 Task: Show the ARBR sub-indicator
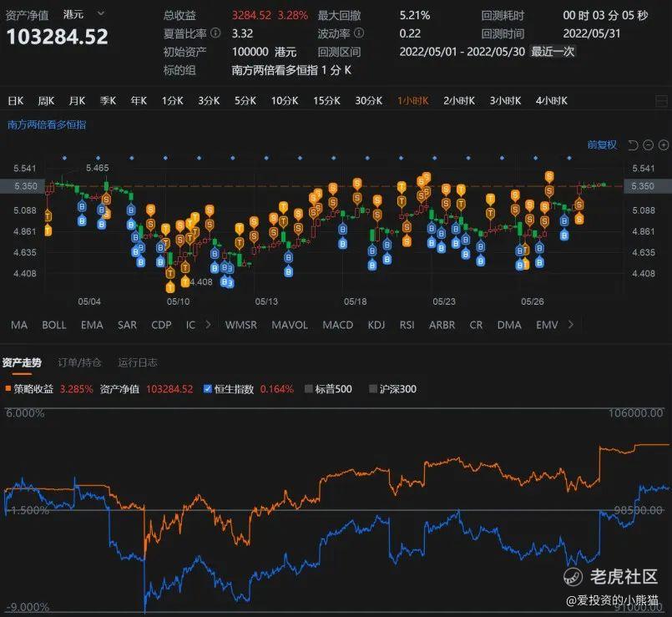[442, 325]
